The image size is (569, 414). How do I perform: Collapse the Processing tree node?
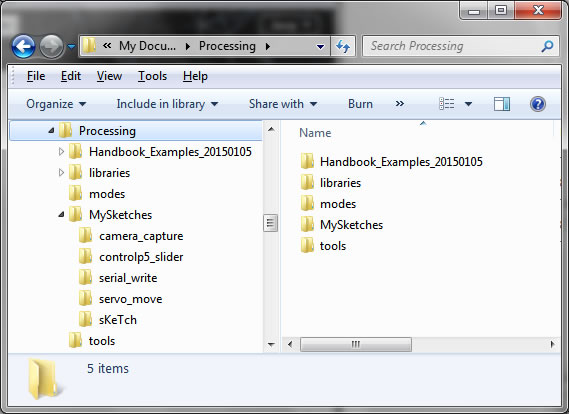(51, 131)
